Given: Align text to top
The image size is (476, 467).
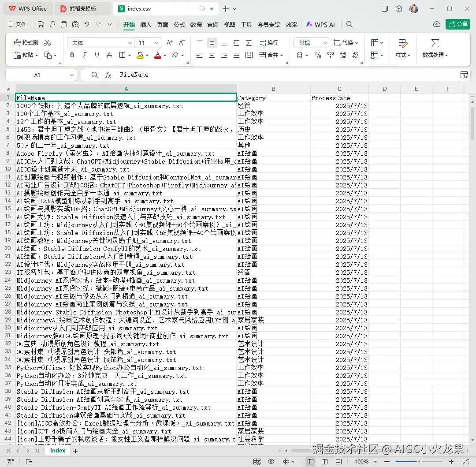Looking at the screenshot, I should [x=200, y=43].
